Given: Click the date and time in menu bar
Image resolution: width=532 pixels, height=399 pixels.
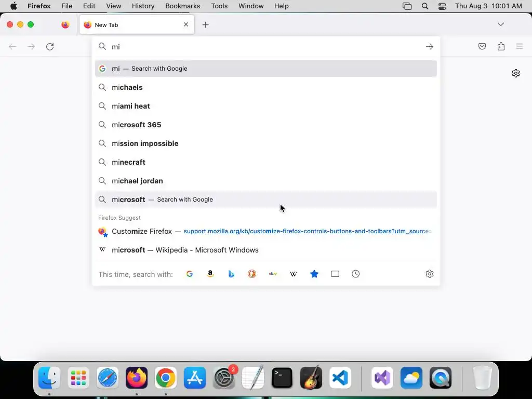Looking at the screenshot, I should pyautogui.click(x=488, y=6).
